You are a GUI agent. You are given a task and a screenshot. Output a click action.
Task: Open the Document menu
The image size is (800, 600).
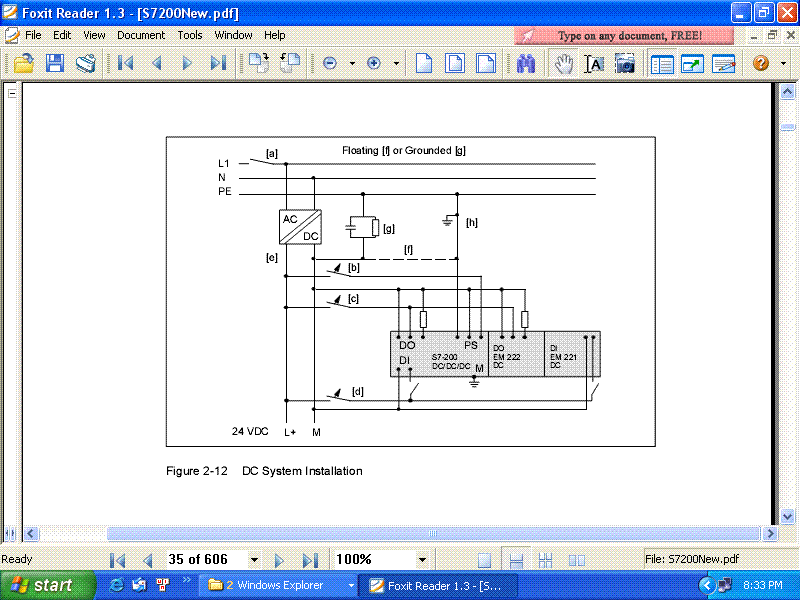[141, 35]
